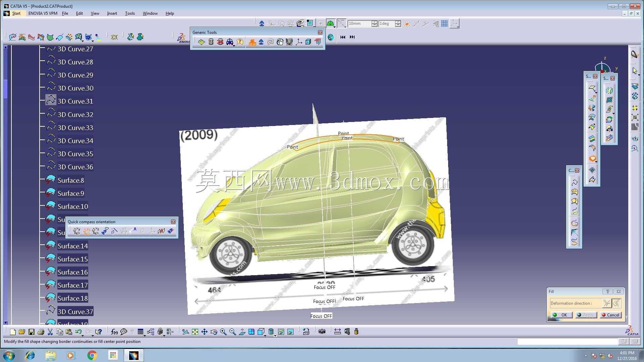
Task: Toggle the first Deformation direction button
Action: pos(606,303)
